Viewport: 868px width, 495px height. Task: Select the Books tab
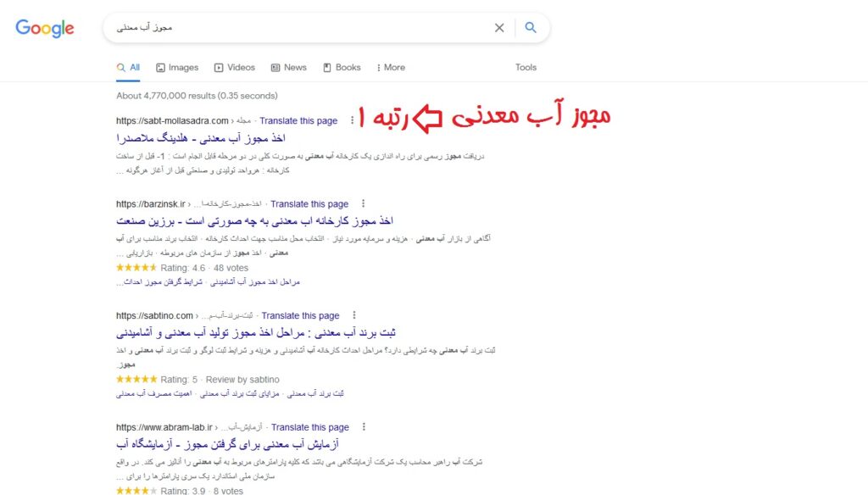pos(342,68)
